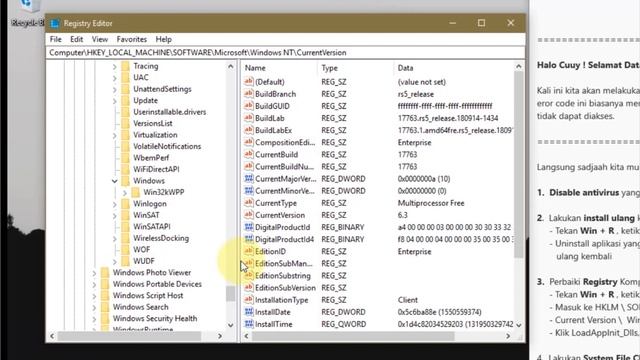Select the Userinstallable.drivers key
Viewport: 640px width, 360px height.
(169, 112)
